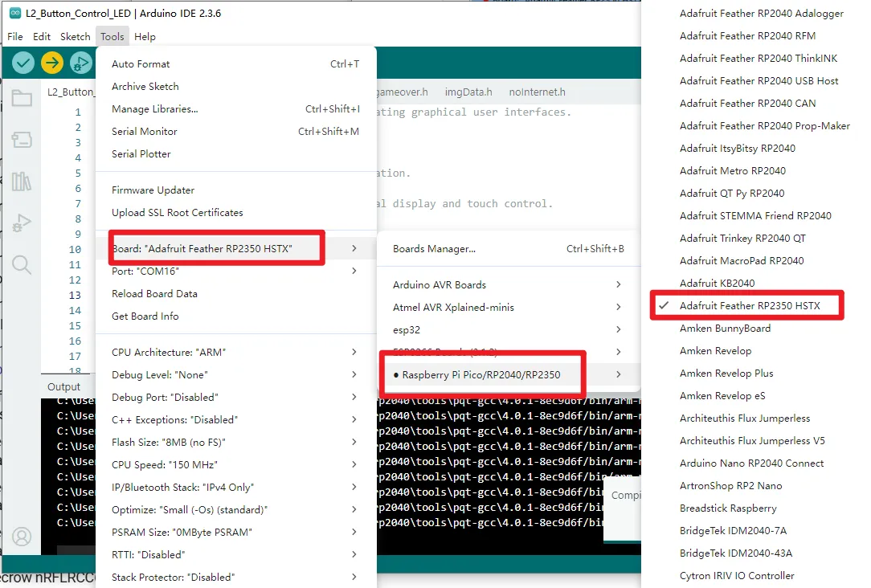Open Boards Manager sidebar icon
Viewport: 871px width, 588px height.
coord(22,140)
